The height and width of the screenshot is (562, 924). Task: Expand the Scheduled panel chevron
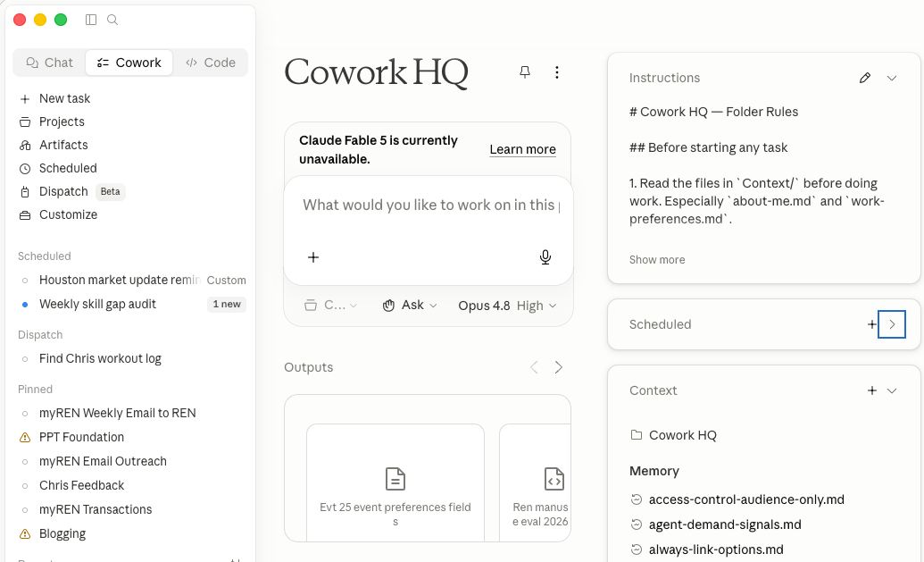point(892,324)
